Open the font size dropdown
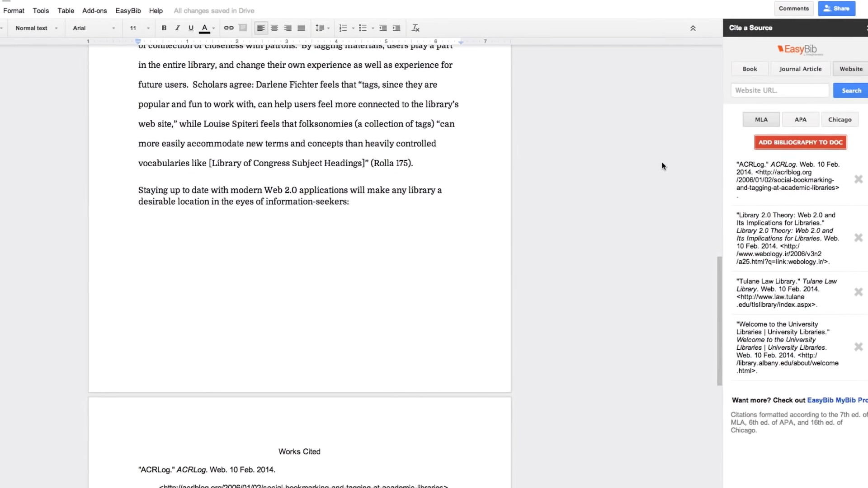 pos(139,28)
